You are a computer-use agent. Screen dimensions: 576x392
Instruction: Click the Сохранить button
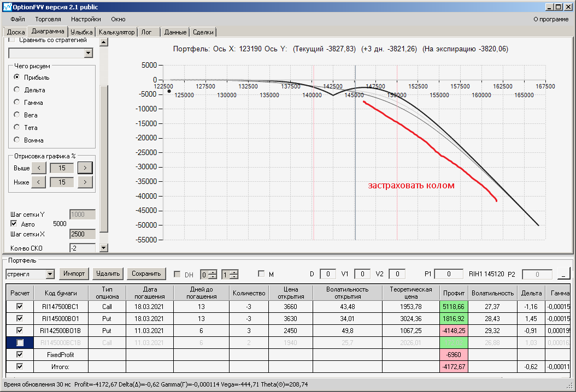[x=146, y=274]
